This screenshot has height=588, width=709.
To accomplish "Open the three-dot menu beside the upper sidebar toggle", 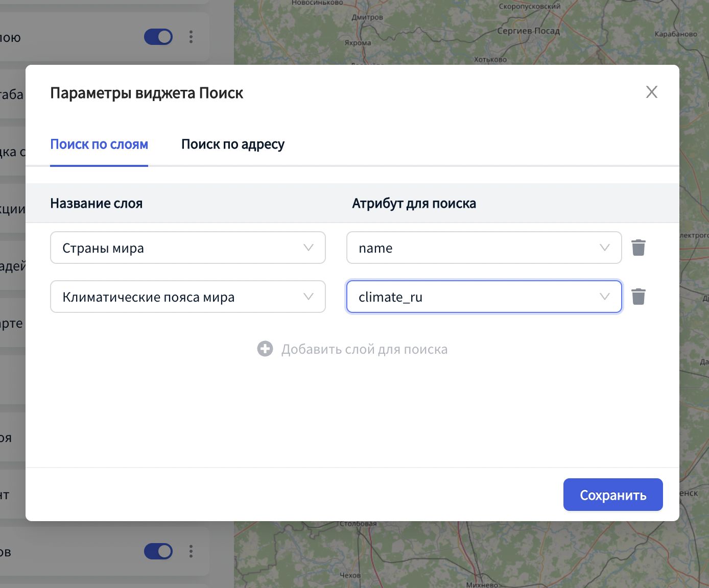I will 191,37.
